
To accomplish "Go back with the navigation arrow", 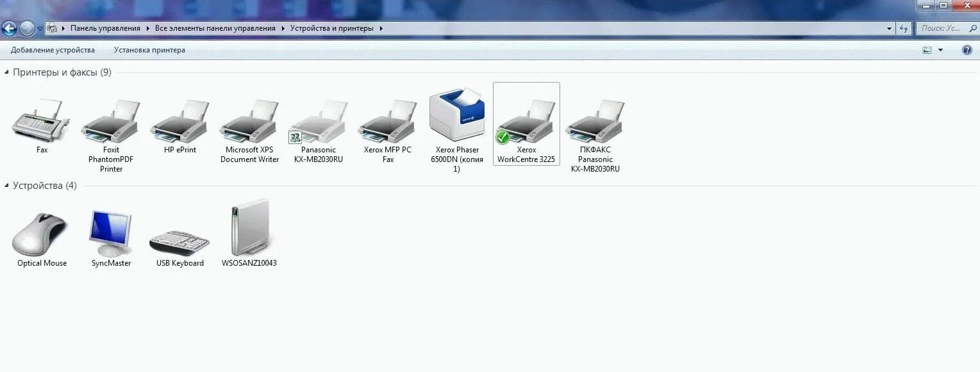I will (9, 28).
